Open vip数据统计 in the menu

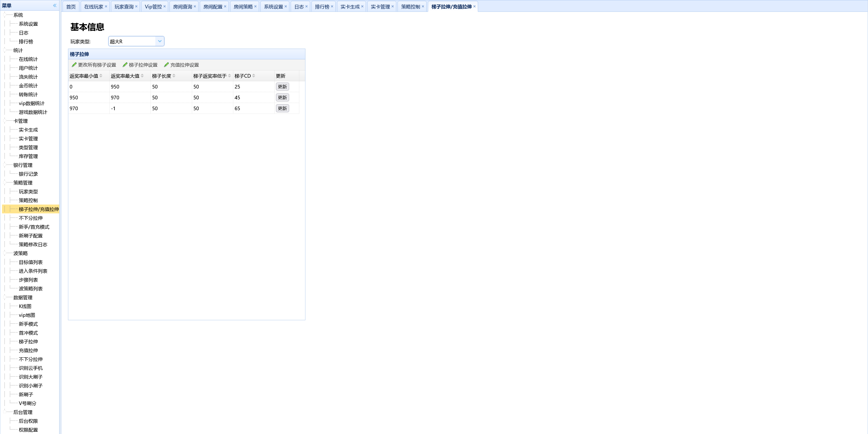tap(32, 103)
